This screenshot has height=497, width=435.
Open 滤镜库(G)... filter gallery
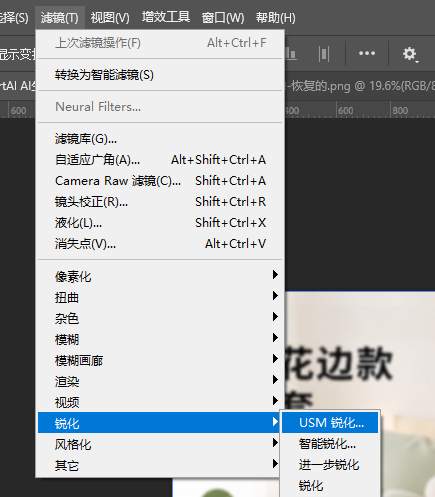coord(160,139)
